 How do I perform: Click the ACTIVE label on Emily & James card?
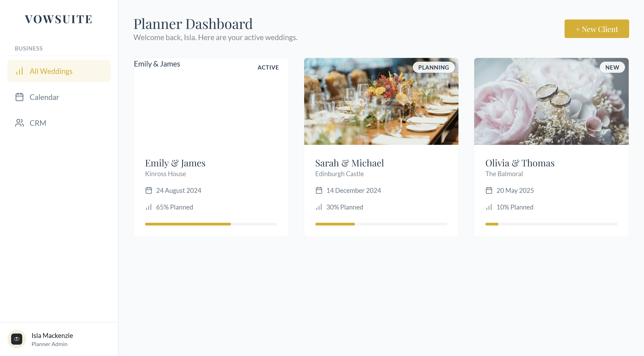pos(268,67)
